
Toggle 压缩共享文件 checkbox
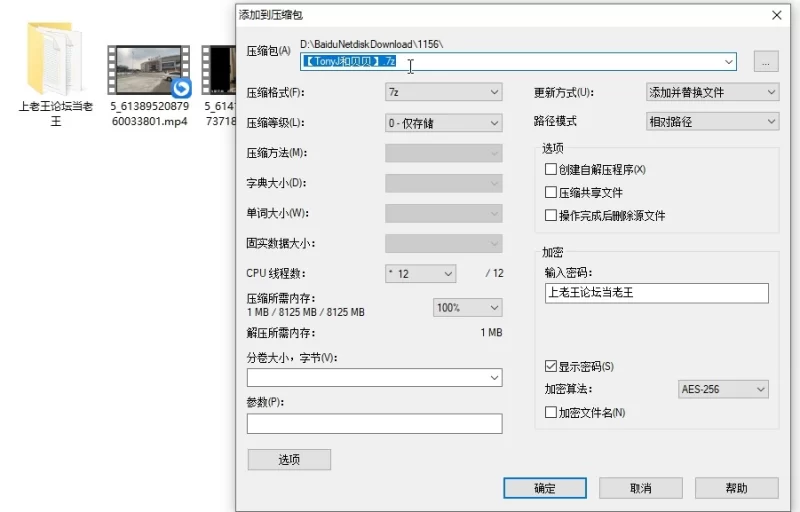[x=551, y=193]
